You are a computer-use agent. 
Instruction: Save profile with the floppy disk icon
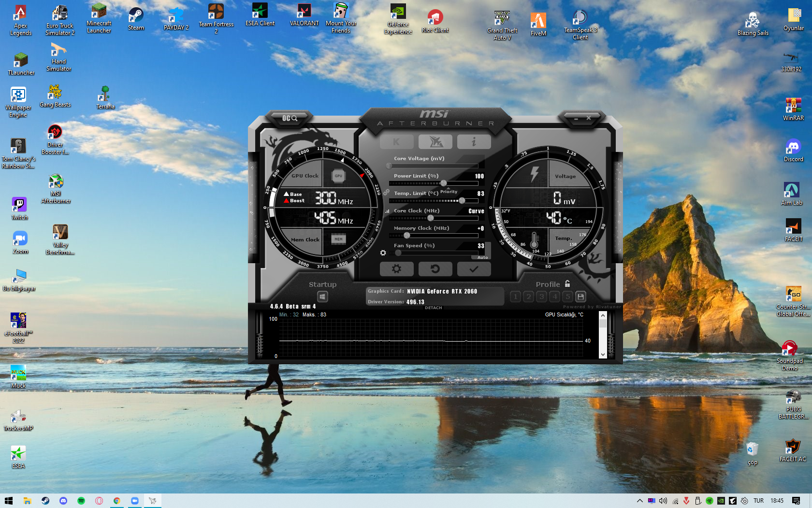[581, 297]
